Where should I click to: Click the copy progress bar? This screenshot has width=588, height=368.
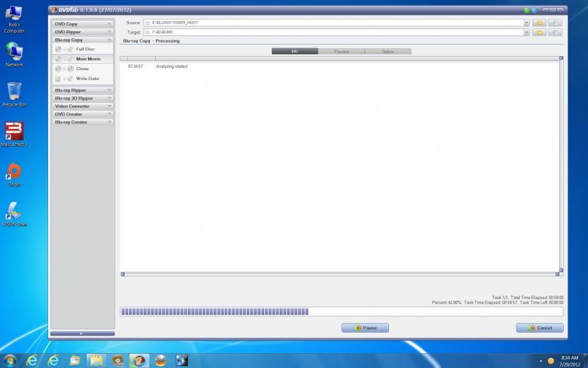[341, 312]
